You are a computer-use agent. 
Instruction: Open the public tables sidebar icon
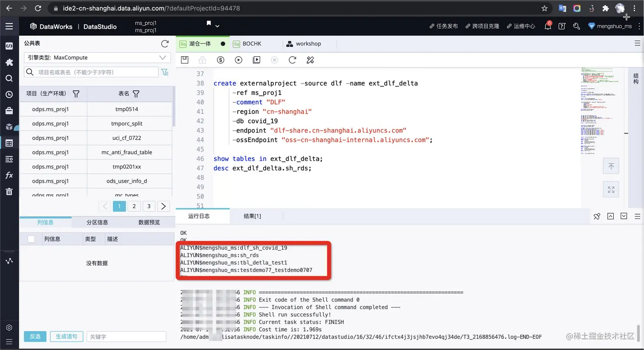(x=9, y=143)
